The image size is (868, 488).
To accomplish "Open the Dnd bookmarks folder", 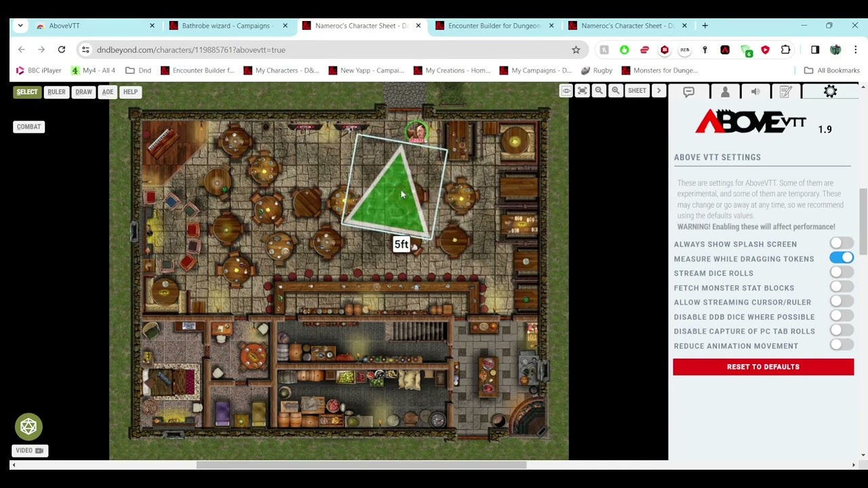I will (x=138, y=70).
